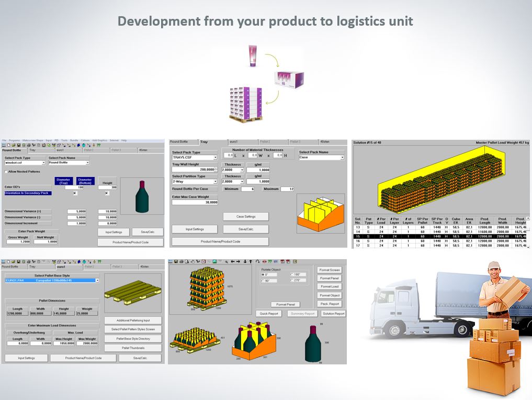Select solution row number 15 in results table
Image resolution: width=532 pixels, height=400 pixels.
439,236
